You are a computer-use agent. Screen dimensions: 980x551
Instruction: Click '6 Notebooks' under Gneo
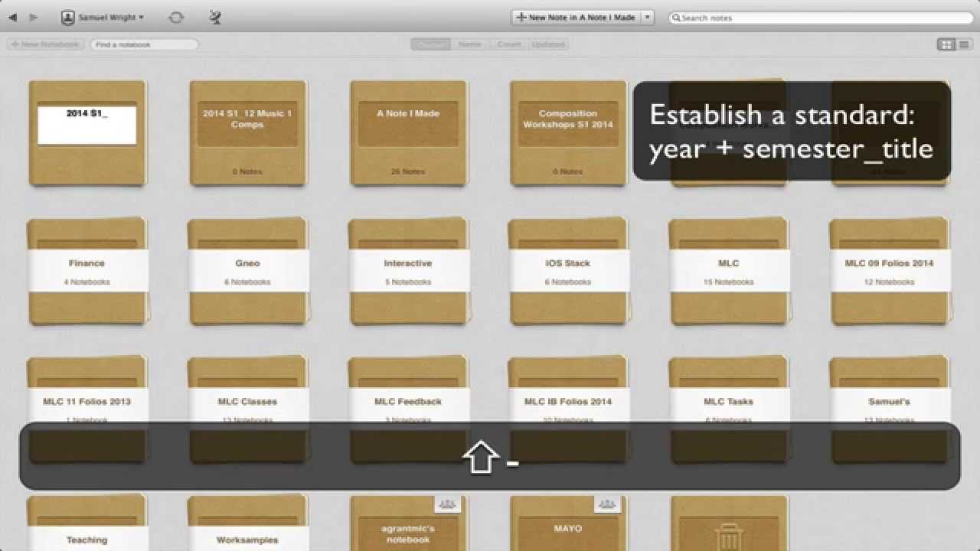[x=247, y=282]
